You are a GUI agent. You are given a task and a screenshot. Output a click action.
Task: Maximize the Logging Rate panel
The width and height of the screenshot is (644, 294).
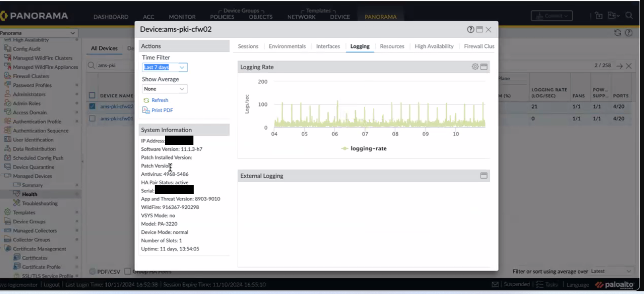484,67
